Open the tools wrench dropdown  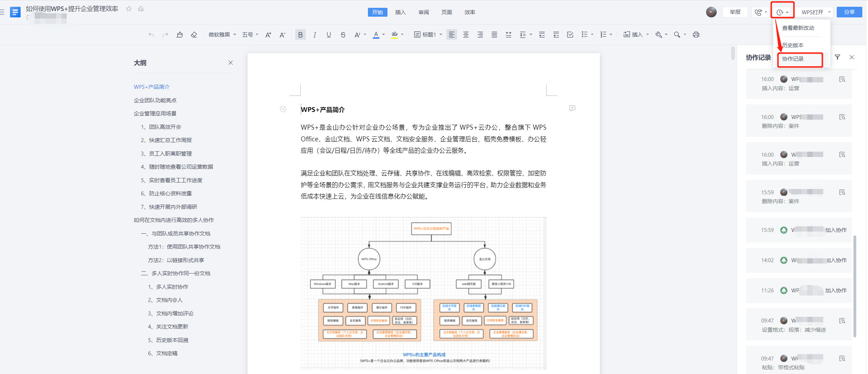[x=661, y=34]
